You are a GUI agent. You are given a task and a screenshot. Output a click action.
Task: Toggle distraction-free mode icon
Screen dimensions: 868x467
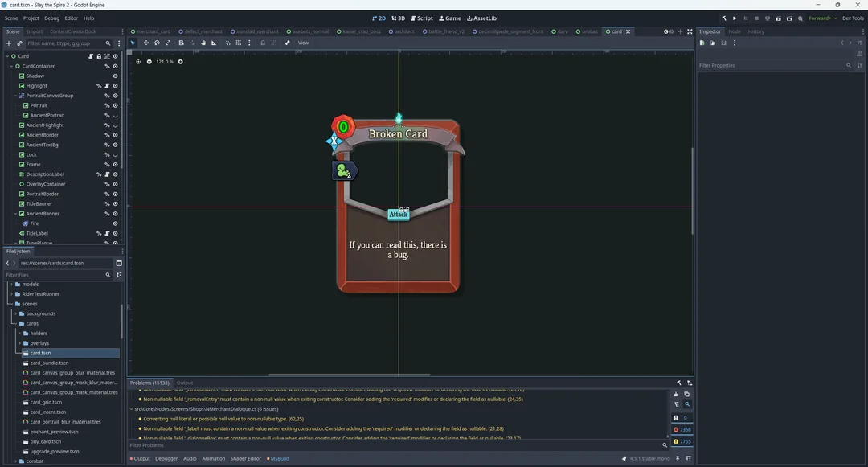point(690,31)
